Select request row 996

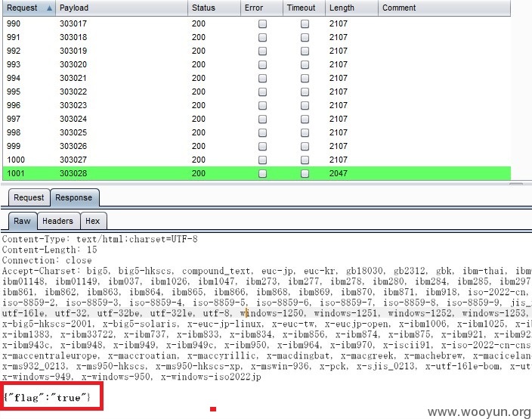pyautogui.click(x=256, y=105)
